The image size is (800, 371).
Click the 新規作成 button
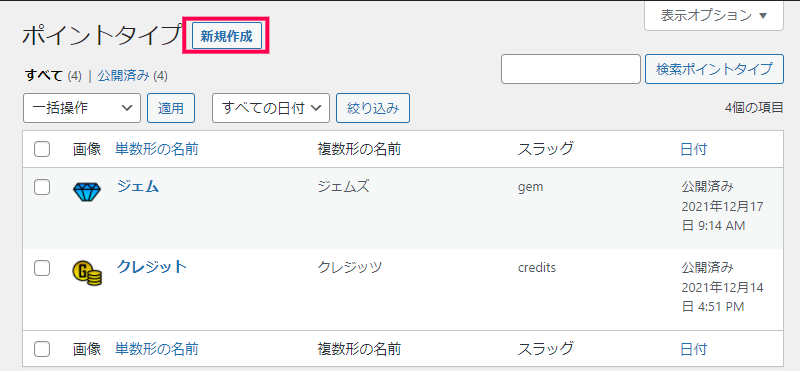point(226,36)
